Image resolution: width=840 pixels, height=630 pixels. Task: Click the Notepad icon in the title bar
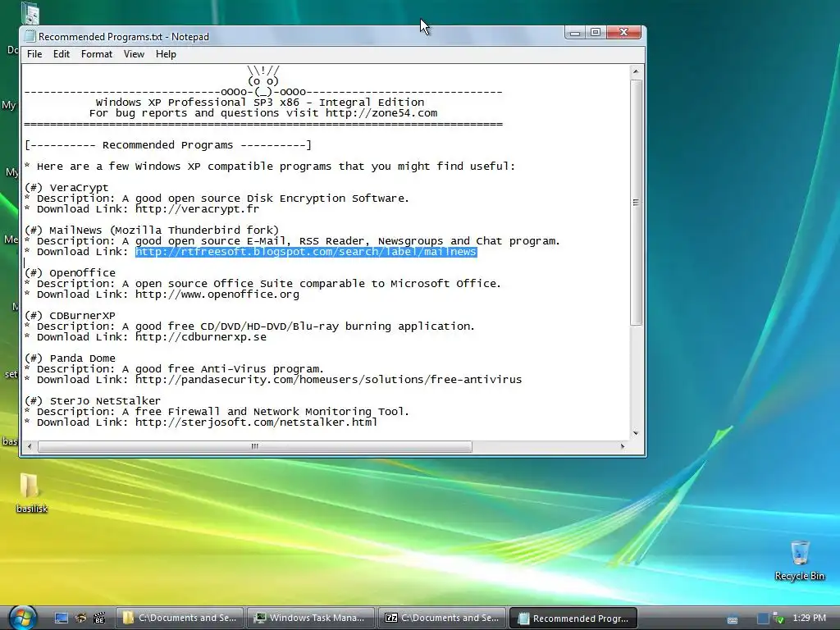pos(30,36)
